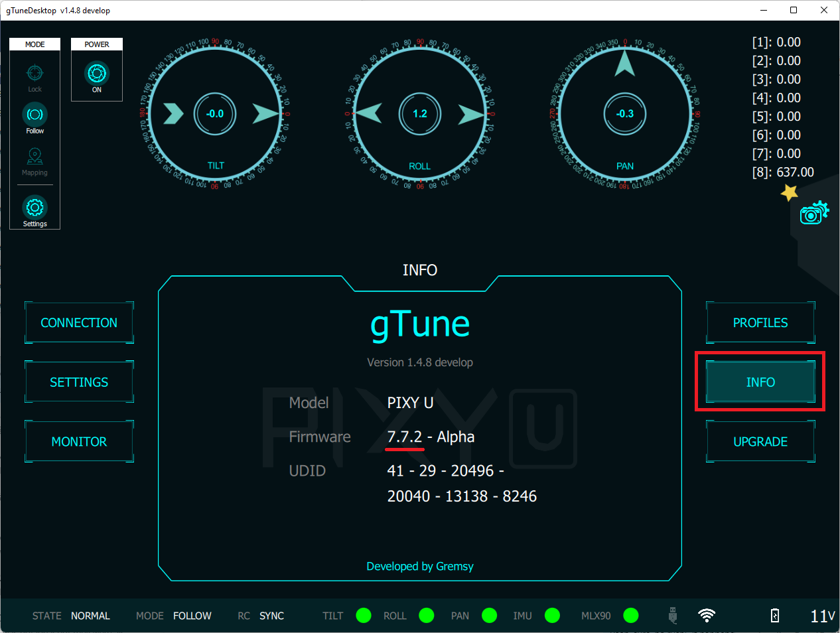The width and height of the screenshot is (840, 633).
Task: Click the USB connection status icon
Action: (673, 616)
